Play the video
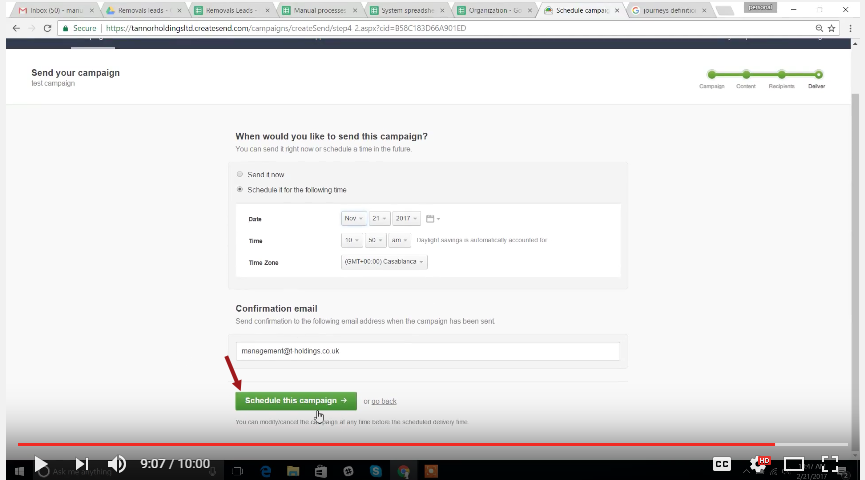865x480 pixels. click(x=41, y=464)
